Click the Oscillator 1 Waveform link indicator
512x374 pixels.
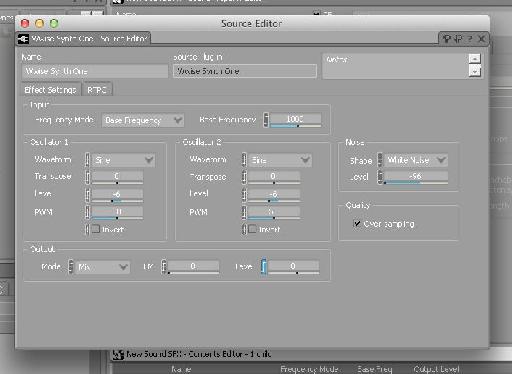(x=87, y=160)
